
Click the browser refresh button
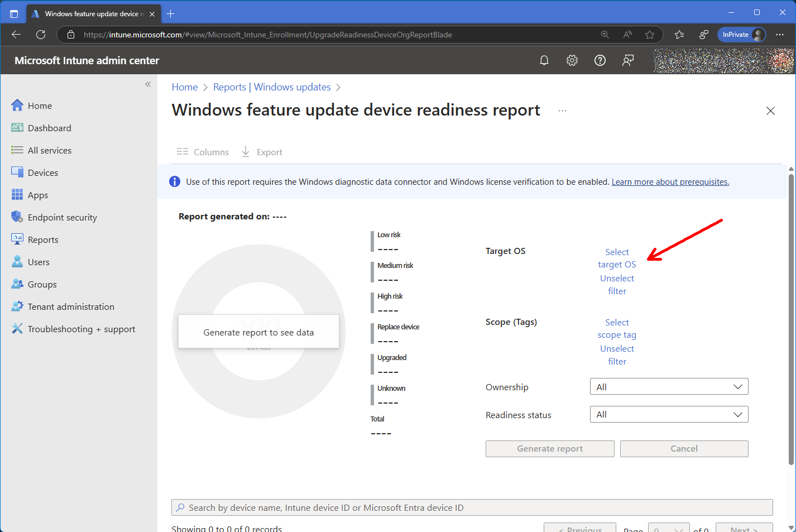(41, 35)
